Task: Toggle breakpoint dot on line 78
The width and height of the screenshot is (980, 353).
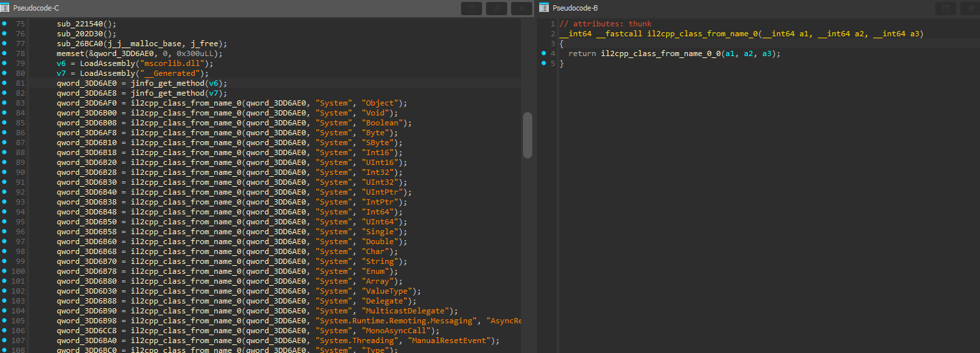Action: (x=4, y=53)
